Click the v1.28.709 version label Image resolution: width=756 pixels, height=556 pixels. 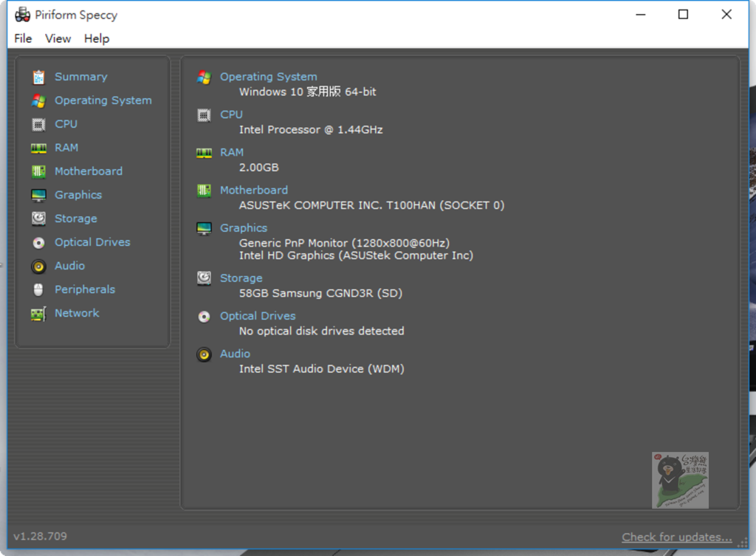[41, 536]
